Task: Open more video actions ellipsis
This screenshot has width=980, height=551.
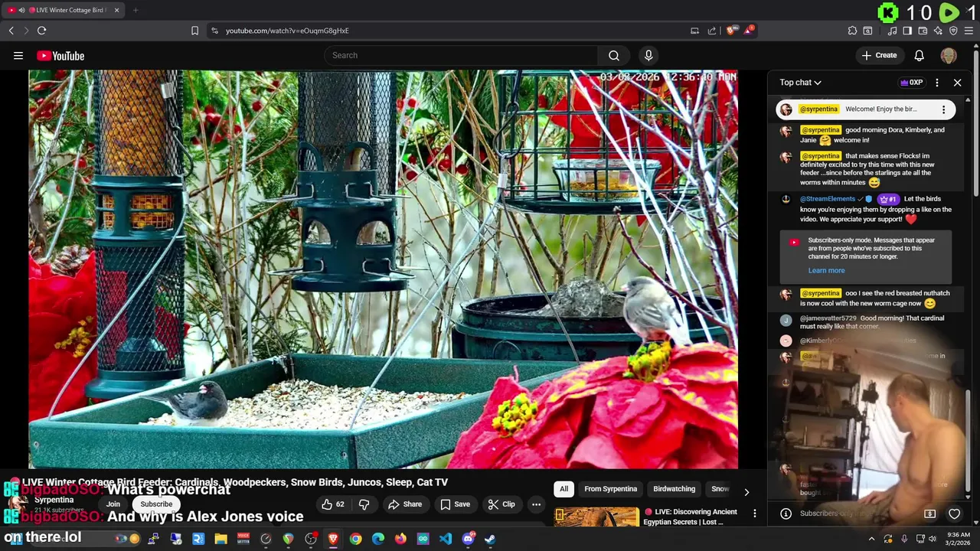Action: pos(536,504)
